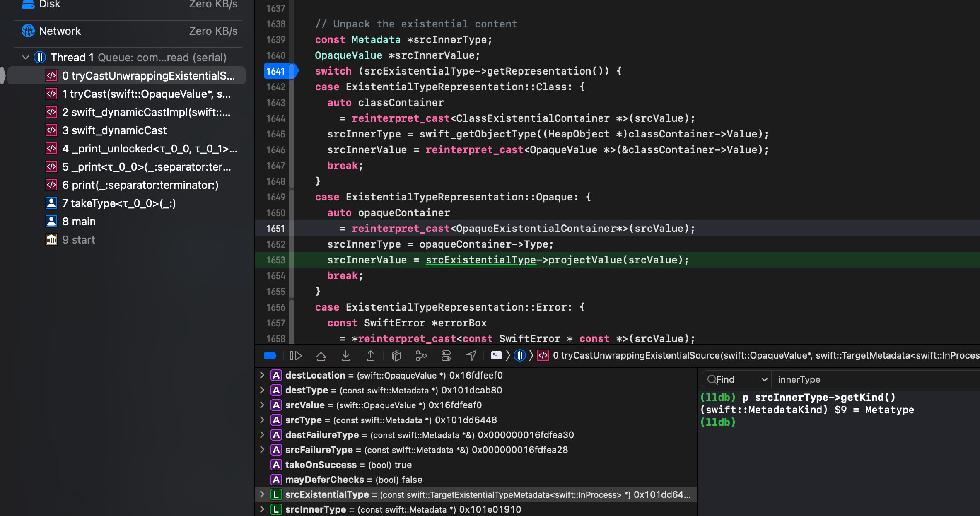
Task: Click the frame 9 start system-library icon
Action: tap(51, 240)
